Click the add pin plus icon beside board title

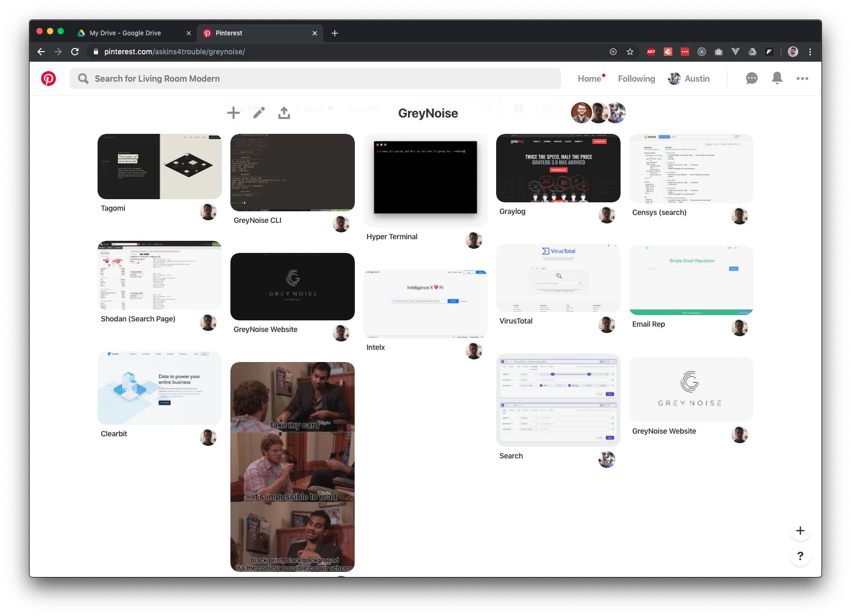tap(234, 112)
